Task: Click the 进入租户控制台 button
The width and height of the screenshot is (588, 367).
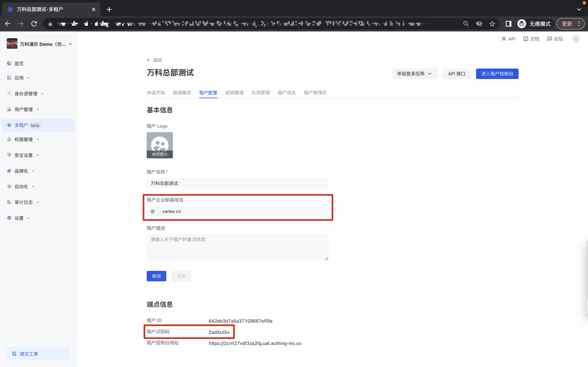Action: [497, 74]
